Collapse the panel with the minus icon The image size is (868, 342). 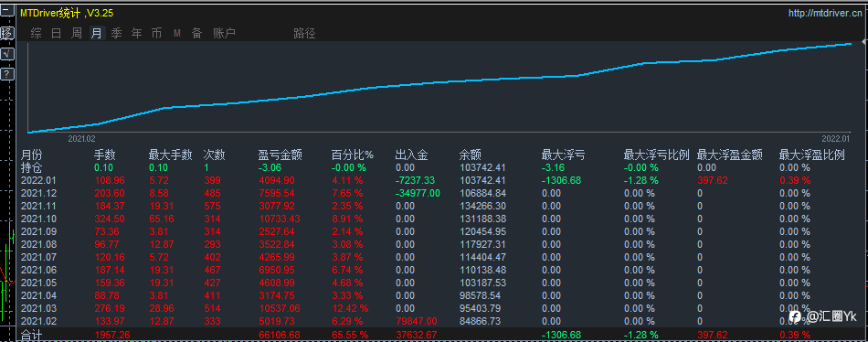(6, 12)
